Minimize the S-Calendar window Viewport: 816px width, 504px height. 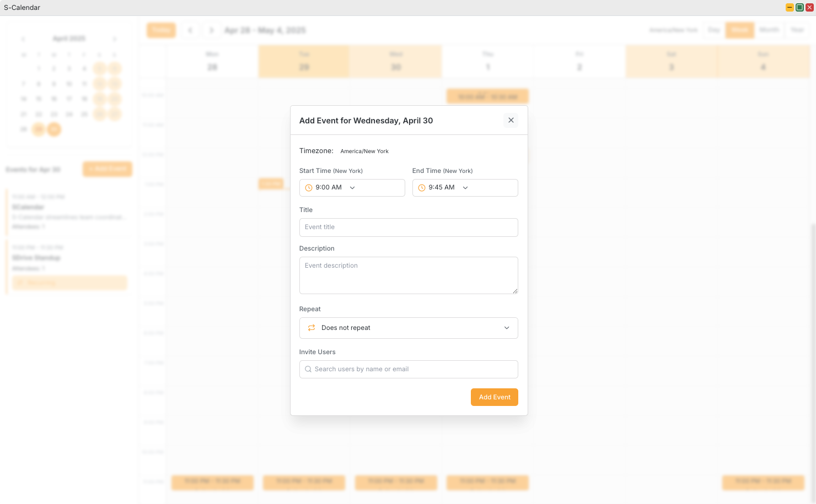click(790, 8)
